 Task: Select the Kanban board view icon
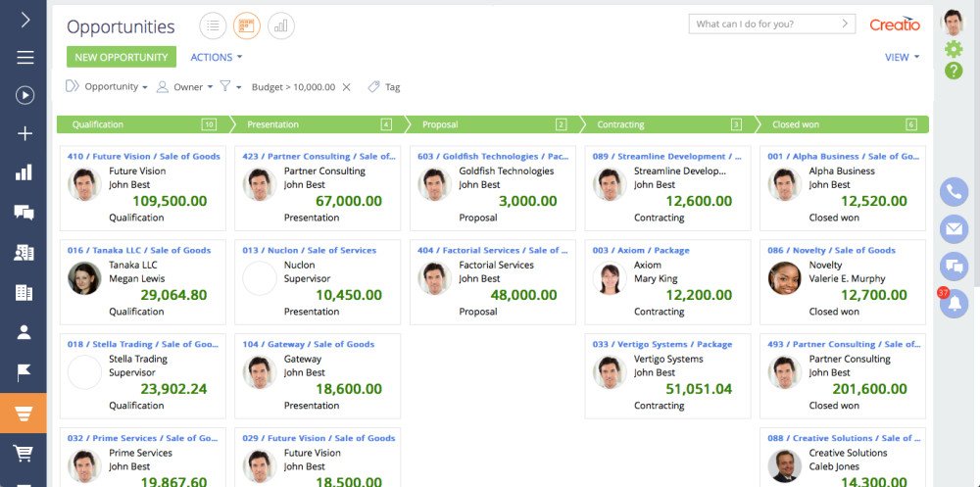tap(247, 25)
